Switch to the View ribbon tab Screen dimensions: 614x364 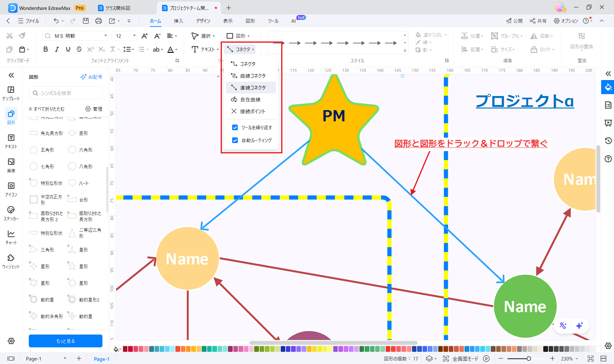pos(228,21)
